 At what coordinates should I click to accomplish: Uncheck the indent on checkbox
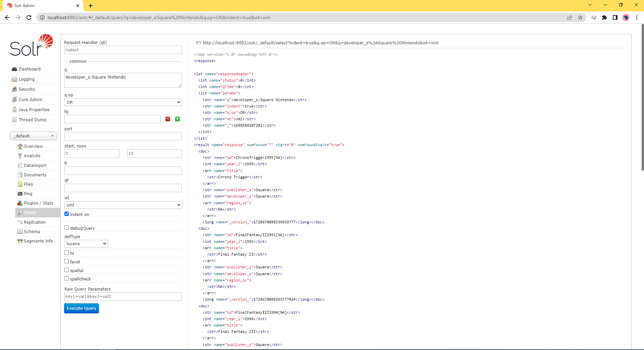point(67,214)
